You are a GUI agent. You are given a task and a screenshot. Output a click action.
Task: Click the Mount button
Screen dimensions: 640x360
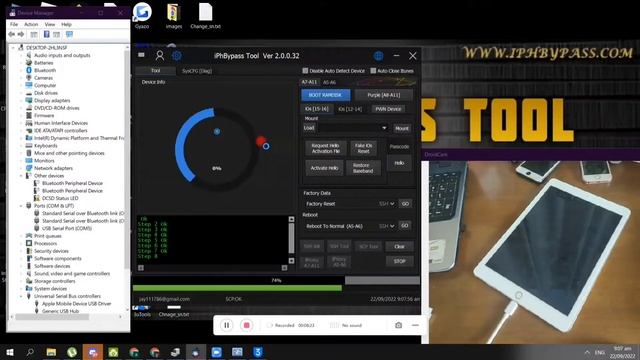(x=402, y=128)
